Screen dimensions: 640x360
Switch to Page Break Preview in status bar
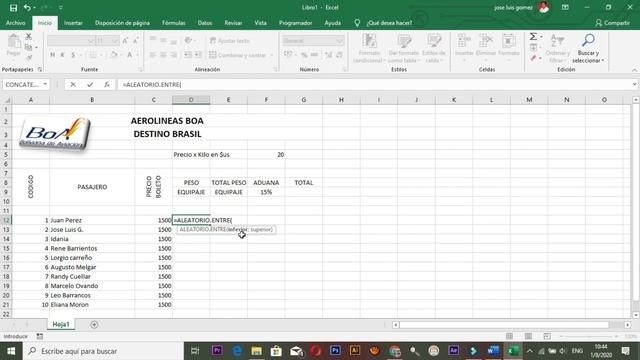tap(547, 336)
